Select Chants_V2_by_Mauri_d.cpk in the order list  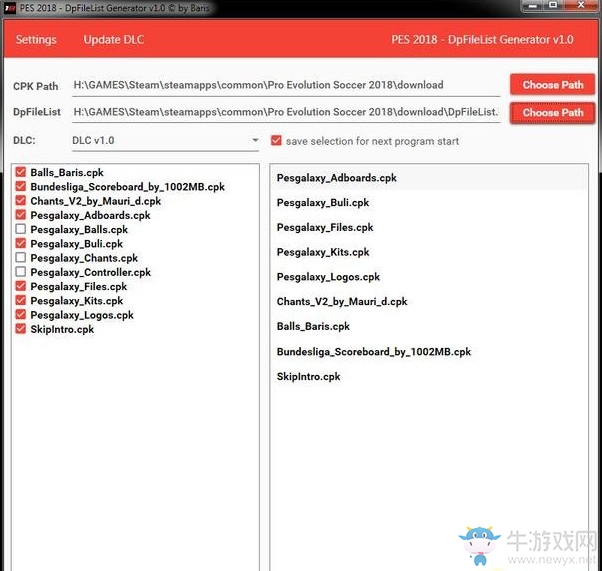[429, 301]
